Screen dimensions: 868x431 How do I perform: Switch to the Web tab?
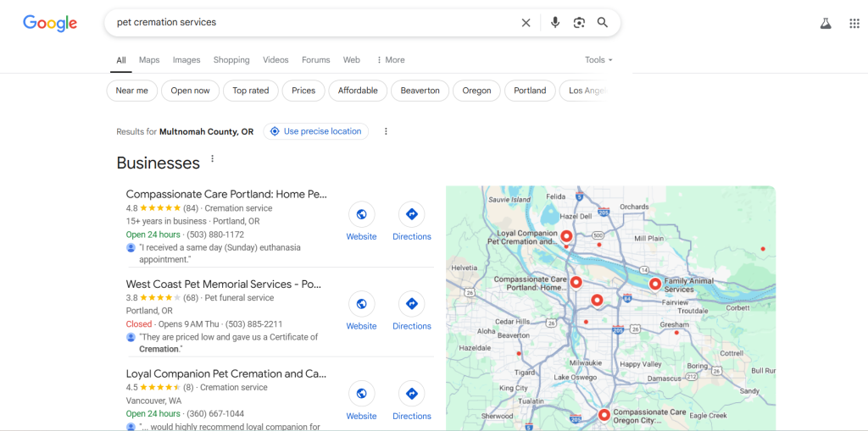(352, 60)
